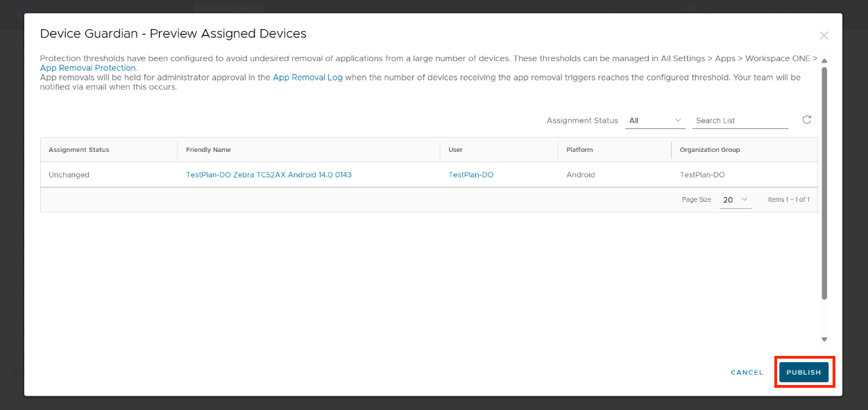Click the scroll down arrow
Viewport: 868px width, 410px height.
tap(824, 339)
